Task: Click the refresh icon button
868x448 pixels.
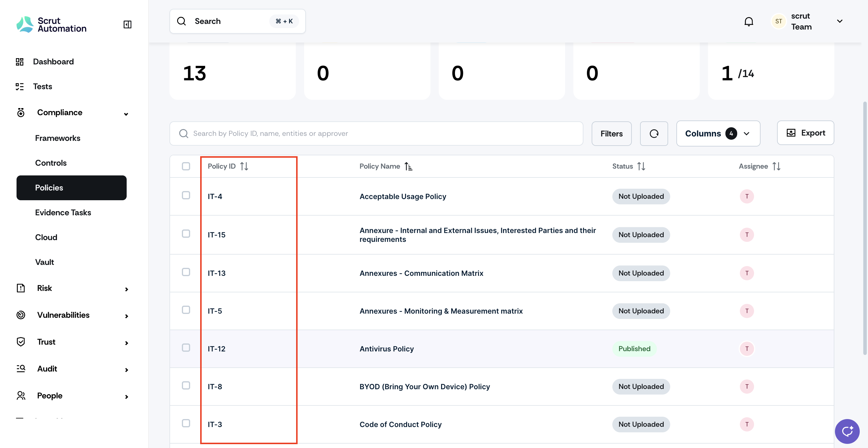Action: [x=654, y=133]
